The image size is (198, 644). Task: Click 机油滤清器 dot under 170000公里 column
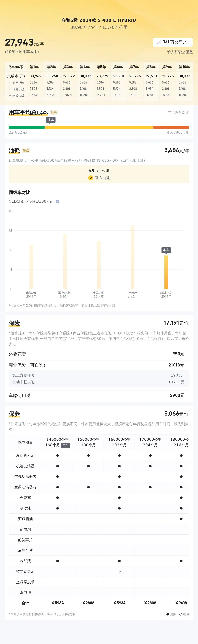[x=150, y=466]
